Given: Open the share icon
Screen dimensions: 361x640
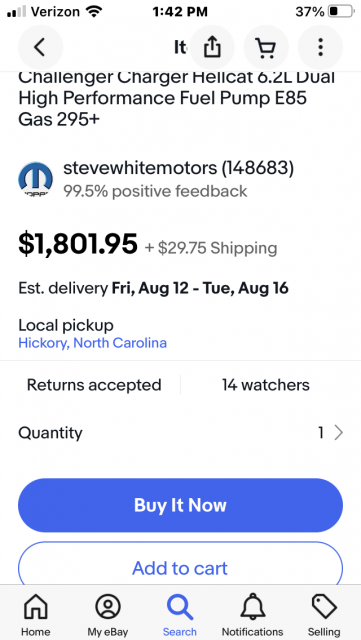Looking at the screenshot, I should 212,47.
